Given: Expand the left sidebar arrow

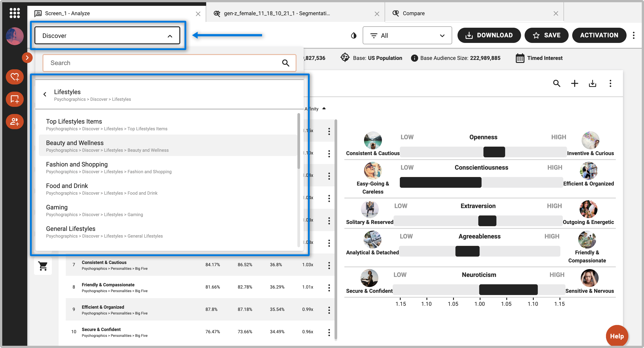Looking at the screenshot, I should 27,58.
